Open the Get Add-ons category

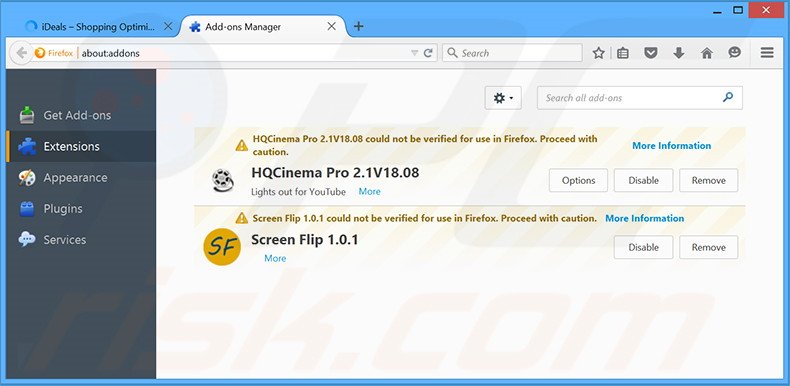coord(81,115)
